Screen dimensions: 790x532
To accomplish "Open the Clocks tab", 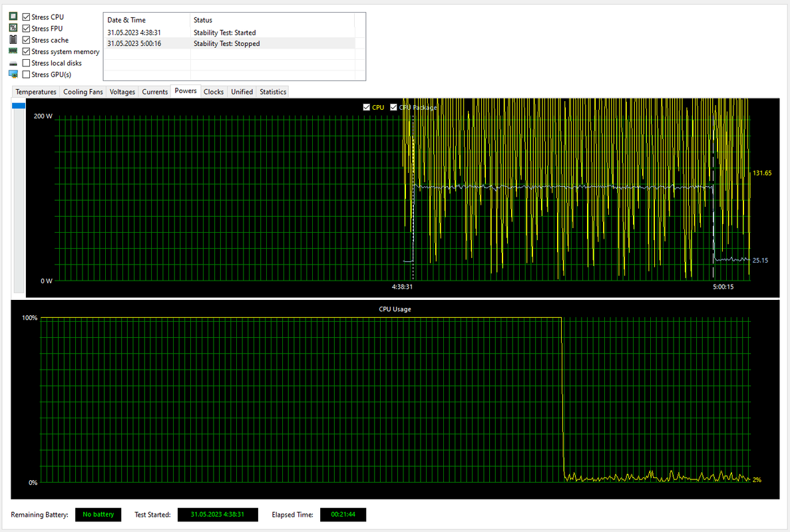I will [214, 92].
